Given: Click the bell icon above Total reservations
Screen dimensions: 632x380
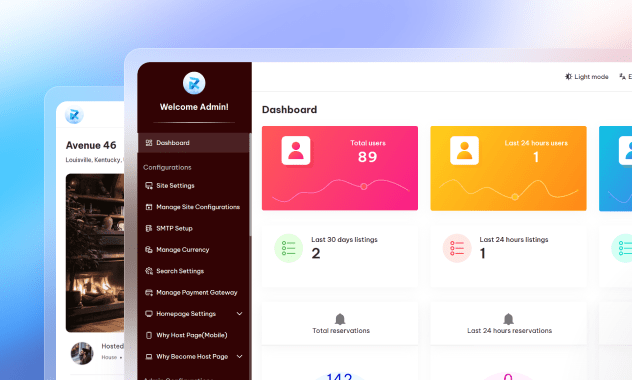Looking at the screenshot, I should click(340, 319).
